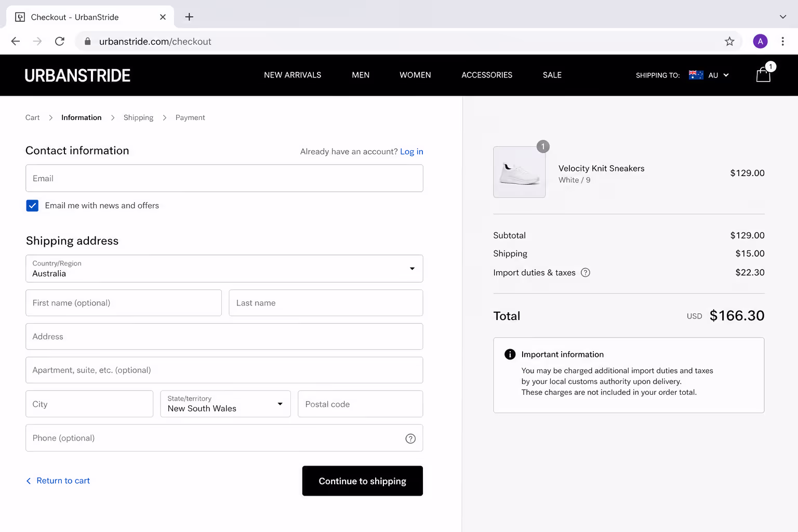Click Return to cart link
Image resolution: width=798 pixels, height=532 pixels.
(58, 481)
